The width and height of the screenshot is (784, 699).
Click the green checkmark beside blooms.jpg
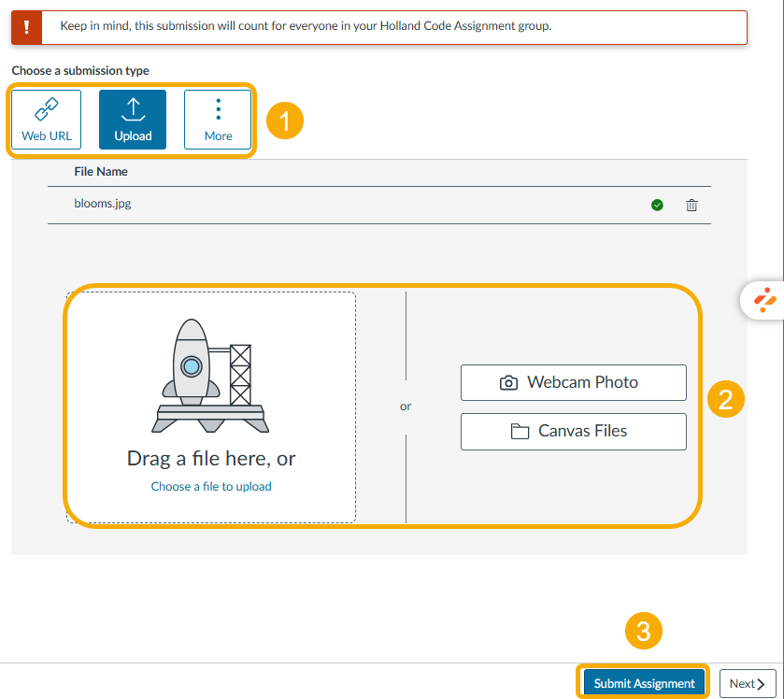[x=657, y=206]
